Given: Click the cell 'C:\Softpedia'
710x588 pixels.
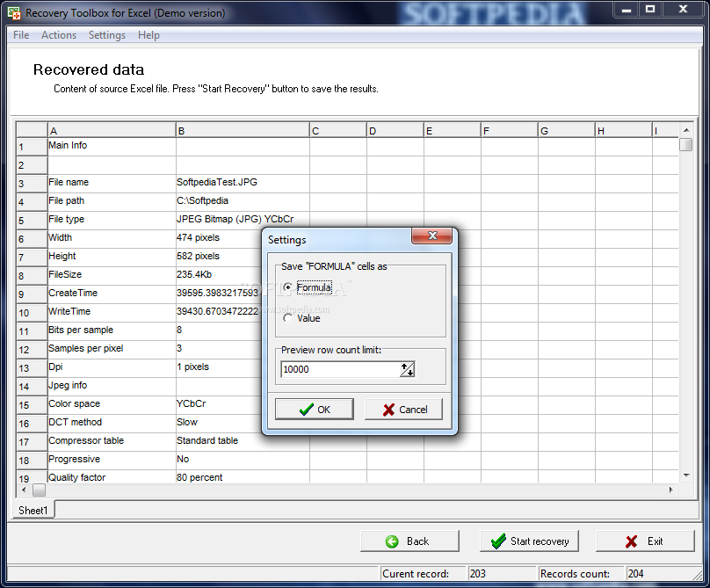Looking at the screenshot, I should pyautogui.click(x=243, y=200).
